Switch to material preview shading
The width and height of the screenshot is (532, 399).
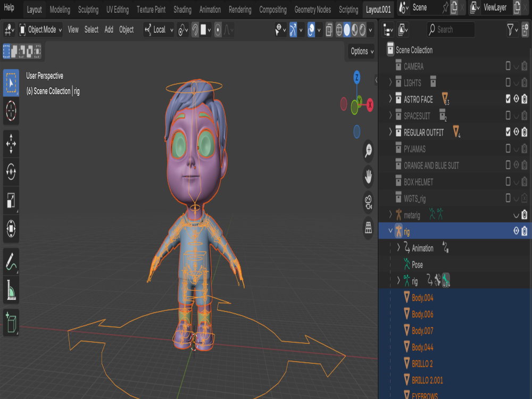354,30
